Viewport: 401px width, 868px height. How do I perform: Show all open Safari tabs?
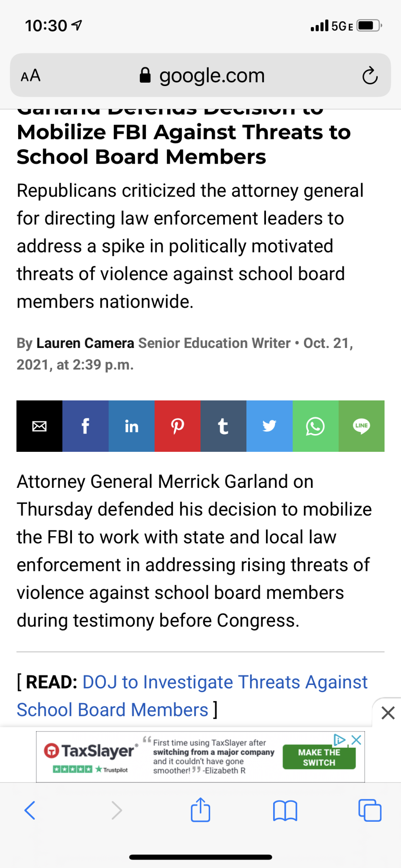370,810
